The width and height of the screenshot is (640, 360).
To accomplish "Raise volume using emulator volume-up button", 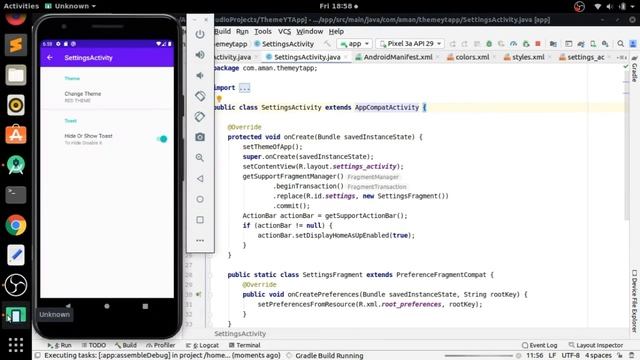I will point(200,55).
